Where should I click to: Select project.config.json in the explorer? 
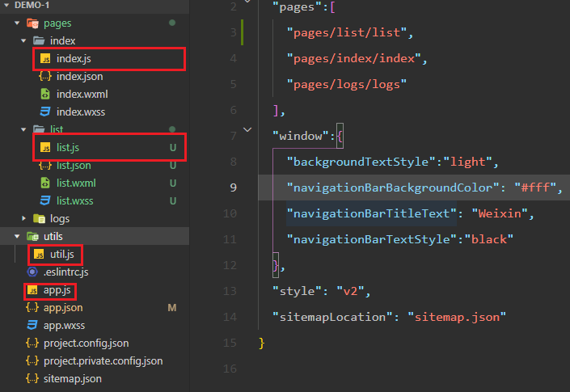point(84,343)
